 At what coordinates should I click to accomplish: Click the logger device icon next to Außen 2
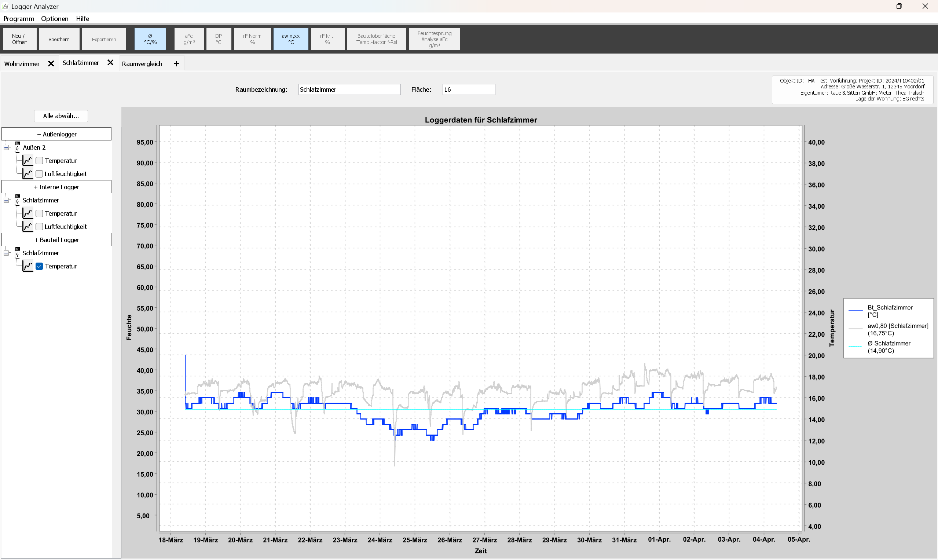[17, 147]
